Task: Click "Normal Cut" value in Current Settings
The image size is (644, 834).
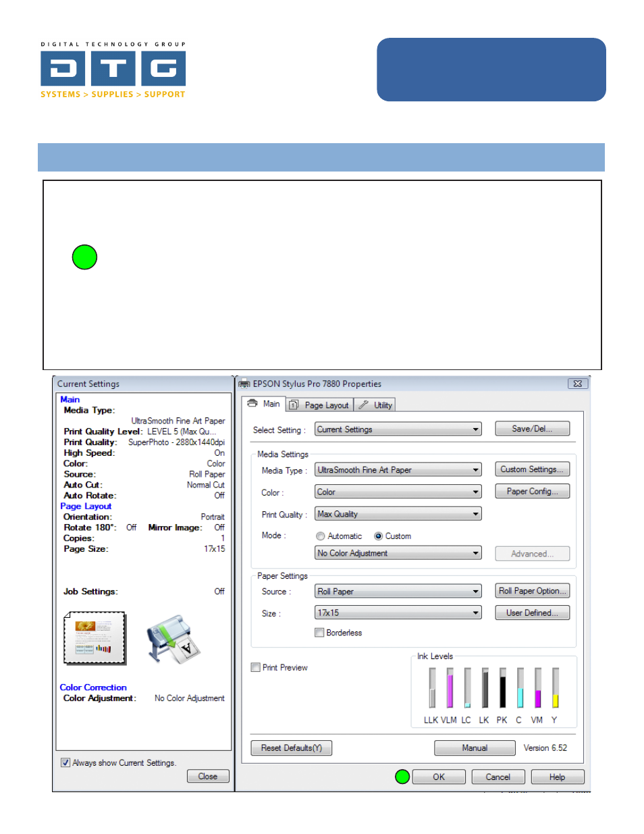Action: 206,485
